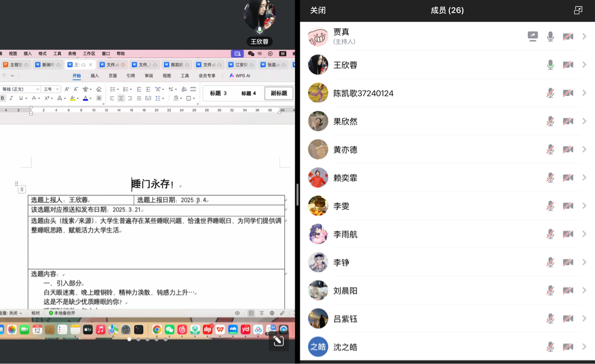
Task: Click the WPS AI icon in the ribbon
Action: [x=240, y=76]
